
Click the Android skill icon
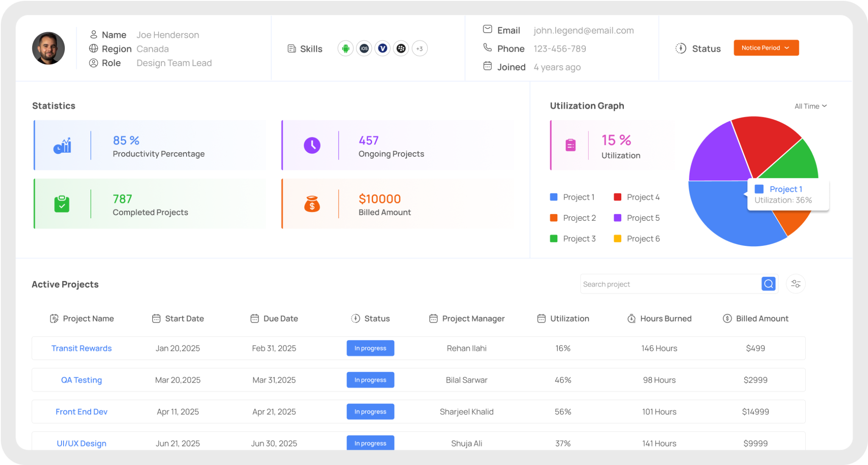pos(345,49)
